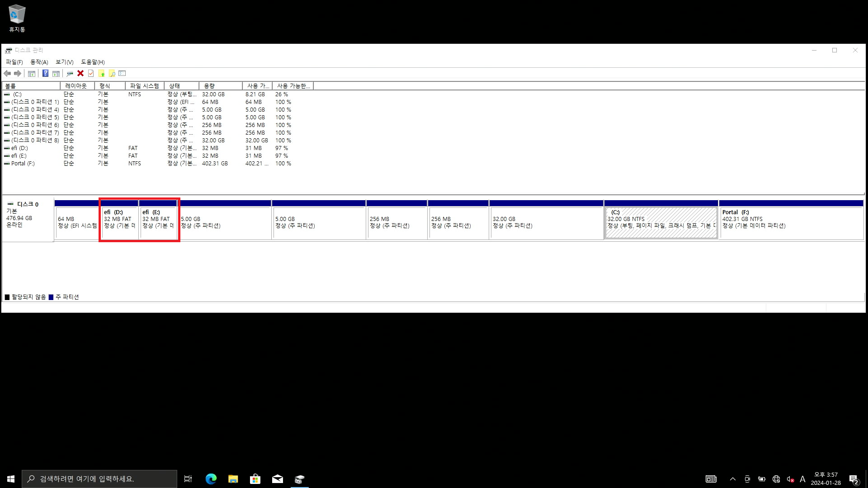Click the blue Help question mark icon
Viewport: 868px width, 488px height.
tap(45, 73)
